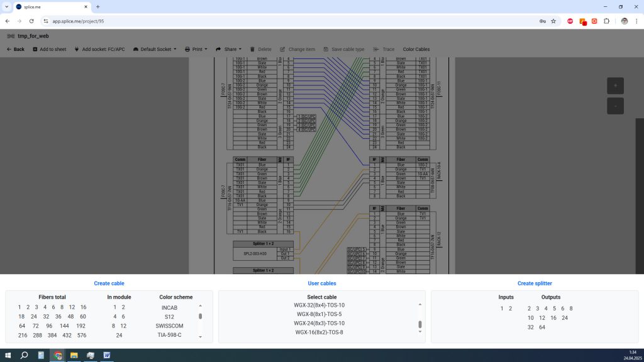The image size is (644, 362).
Task: Select 576 fibers total
Action: (82, 336)
